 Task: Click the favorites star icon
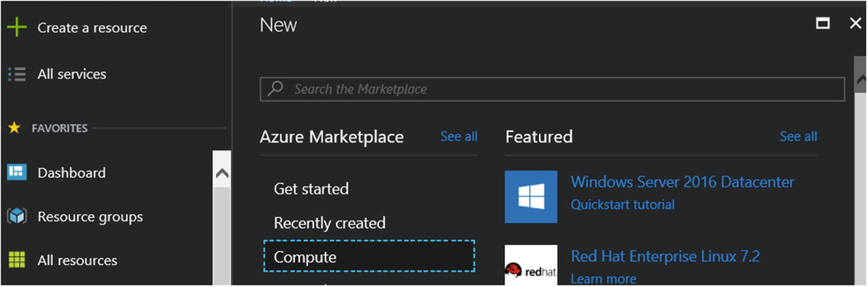tap(15, 128)
